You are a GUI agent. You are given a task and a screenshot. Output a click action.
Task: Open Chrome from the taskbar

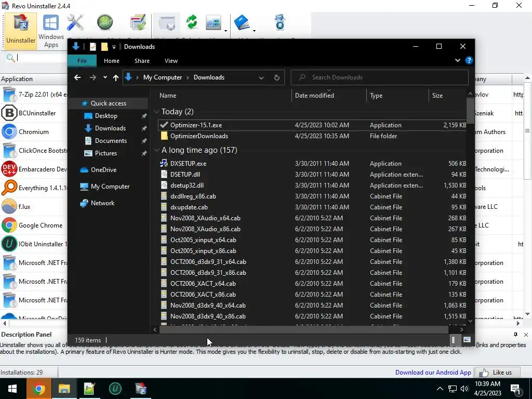38,389
